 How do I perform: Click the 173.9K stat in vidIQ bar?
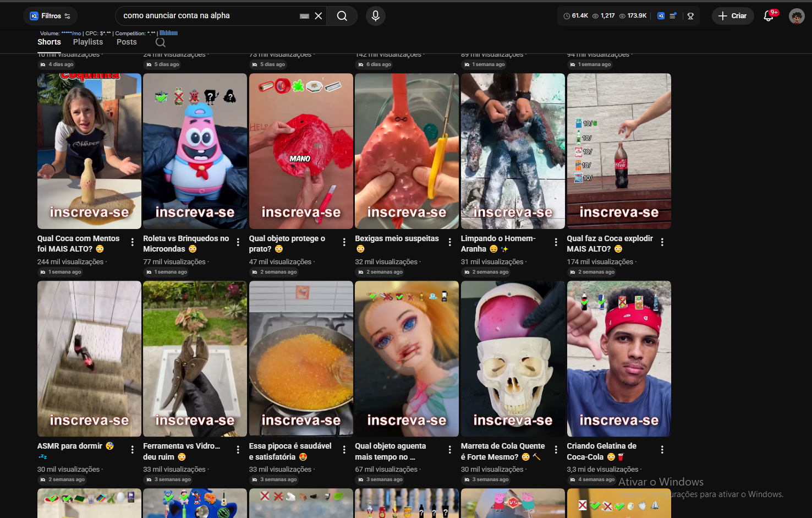[x=633, y=16]
